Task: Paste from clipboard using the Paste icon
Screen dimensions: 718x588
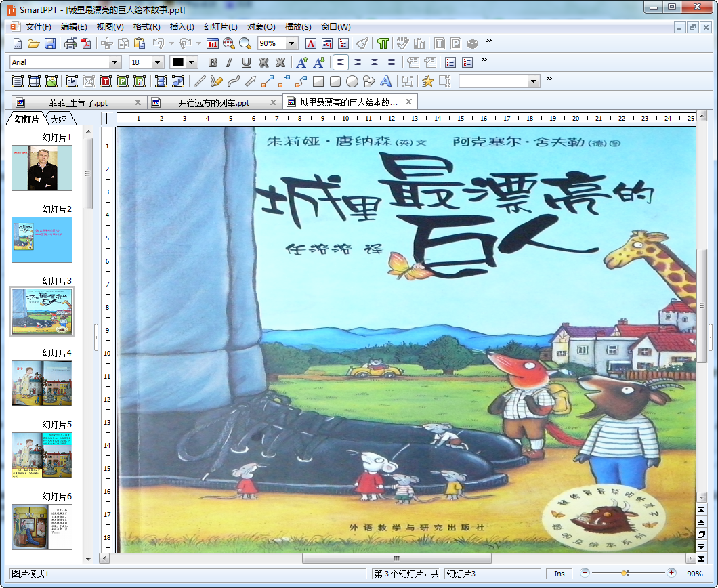Action: point(140,43)
